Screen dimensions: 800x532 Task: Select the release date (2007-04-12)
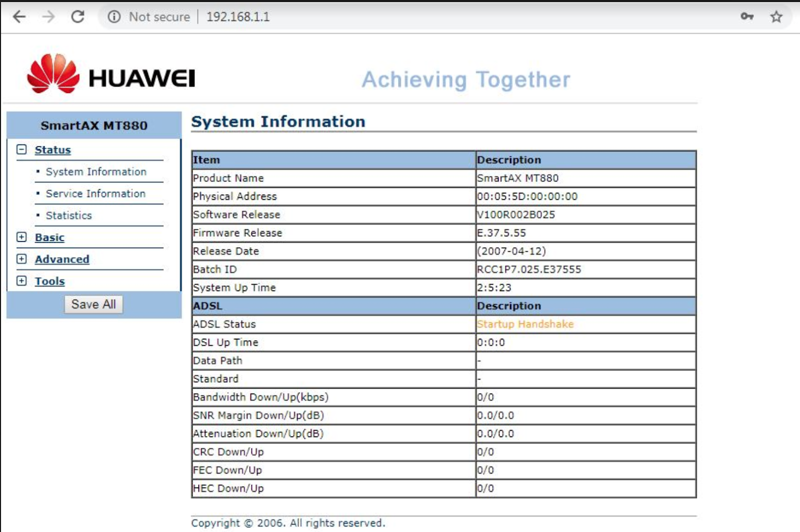click(x=511, y=251)
